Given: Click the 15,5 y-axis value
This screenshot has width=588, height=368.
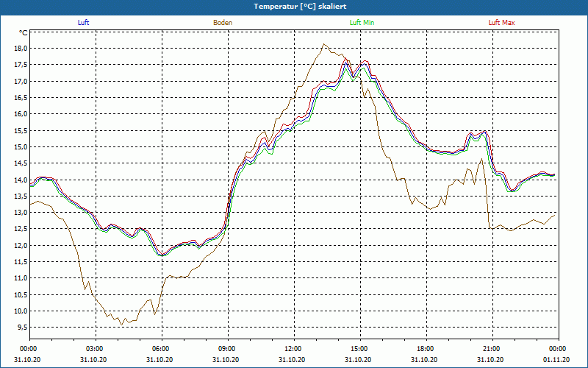Looking at the screenshot, I should (21, 130).
